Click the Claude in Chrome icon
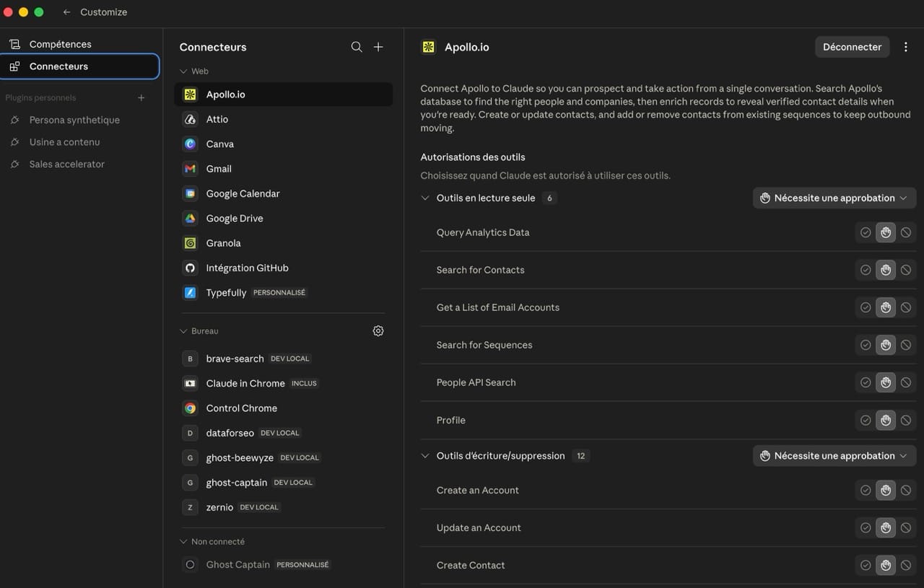Viewport: 924px width, 588px height. [x=190, y=384]
